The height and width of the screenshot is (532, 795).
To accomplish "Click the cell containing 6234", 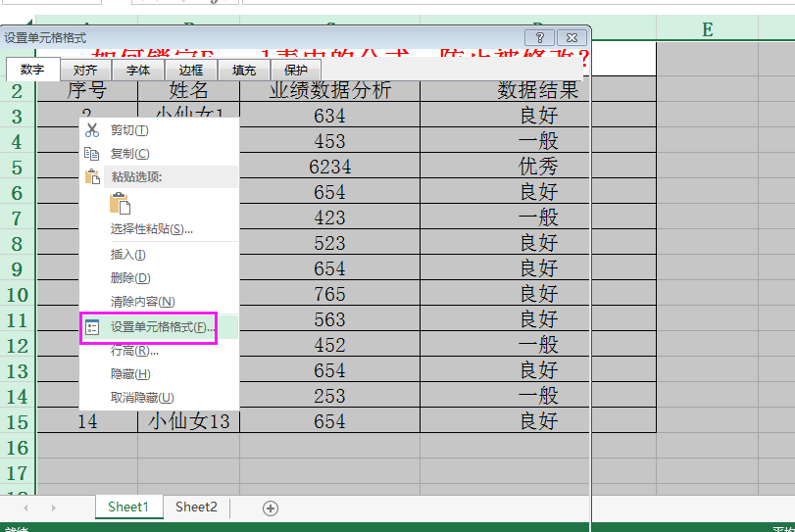I will [x=329, y=167].
